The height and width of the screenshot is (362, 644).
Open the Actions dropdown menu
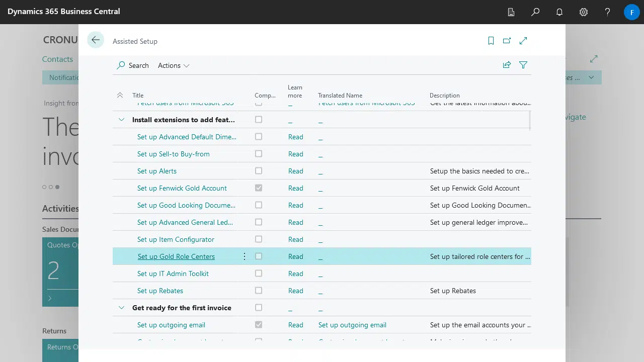click(x=173, y=65)
